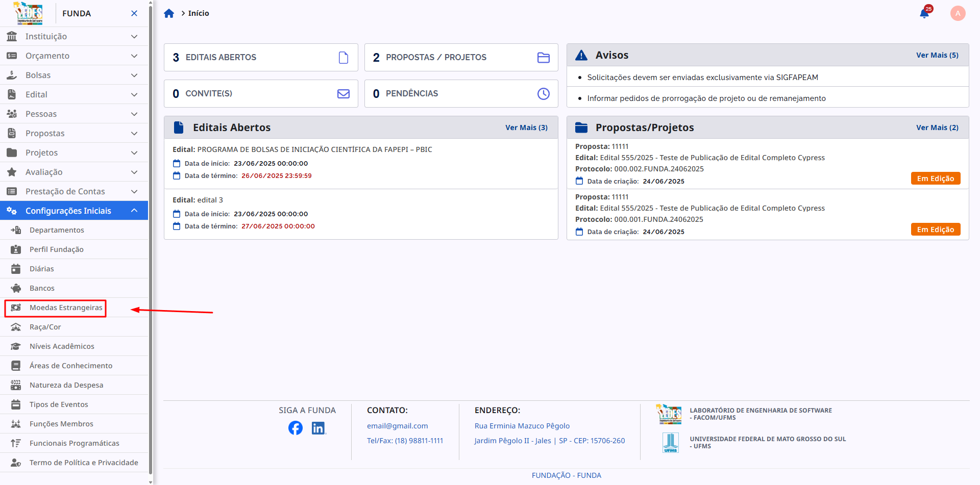Open Natureza da Despesa settings
Viewport: 980px width, 485px height.
[67, 385]
